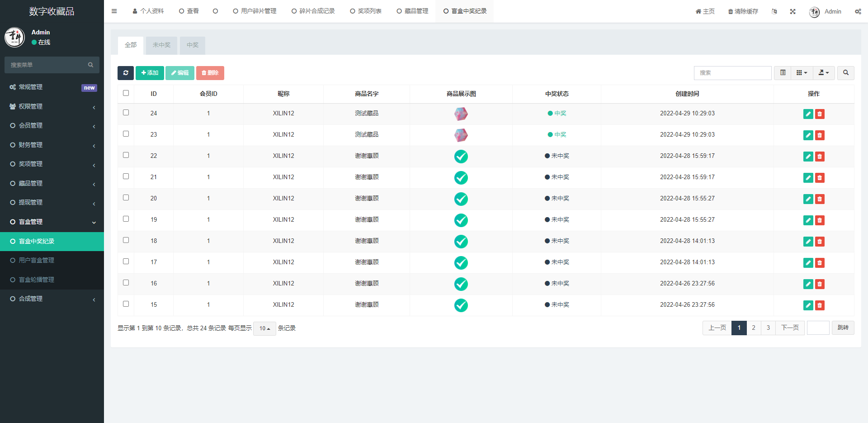Click the home icon in top navigation
The width and height of the screenshot is (868, 423).
(698, 11)
